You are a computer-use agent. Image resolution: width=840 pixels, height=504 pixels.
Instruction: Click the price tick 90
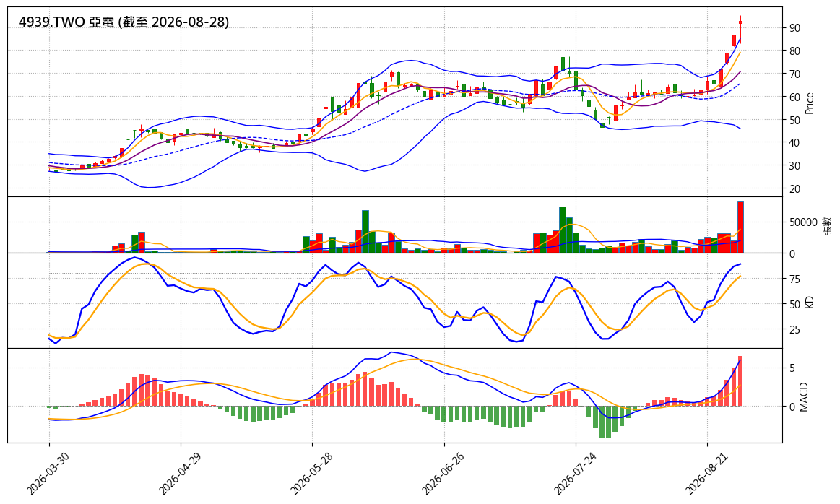[x=794, y=28]
